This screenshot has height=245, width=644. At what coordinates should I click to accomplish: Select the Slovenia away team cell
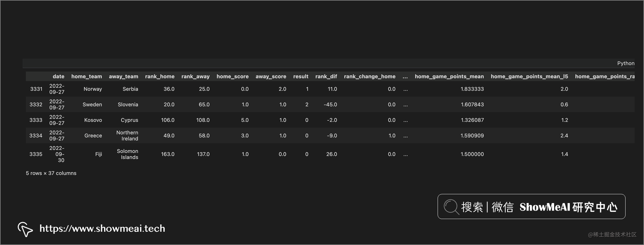click(128, 105)
